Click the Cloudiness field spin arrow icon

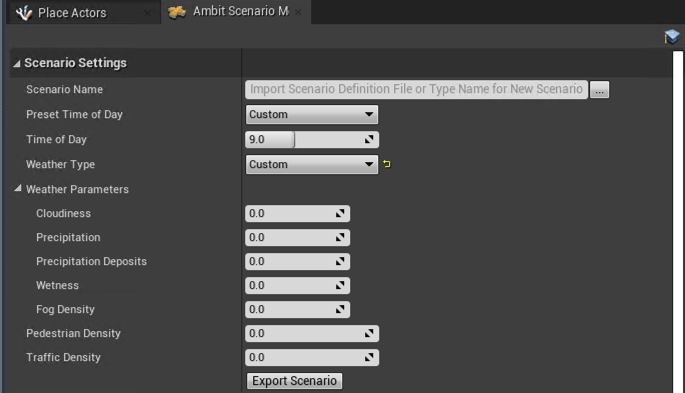point(340,213)
